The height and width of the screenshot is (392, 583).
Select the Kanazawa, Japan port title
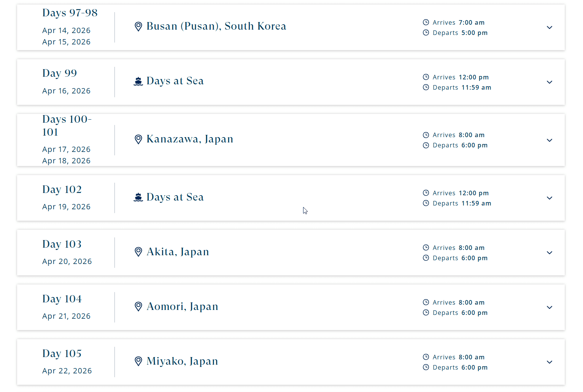coord(190,139)
